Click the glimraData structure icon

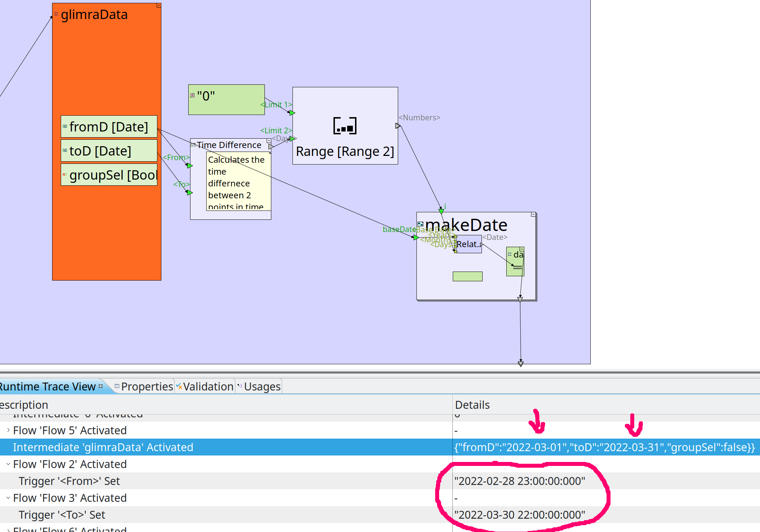tap(56, 14)
